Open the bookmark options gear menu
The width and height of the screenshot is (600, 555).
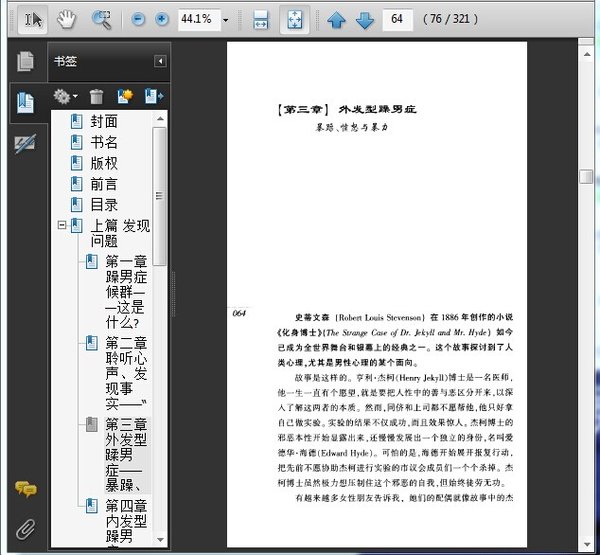pos(64,97)
